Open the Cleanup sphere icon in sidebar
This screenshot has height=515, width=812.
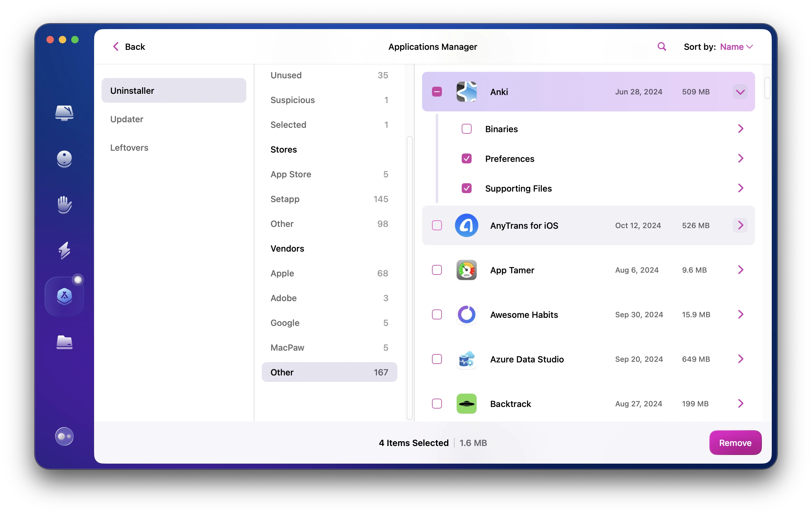64,159
